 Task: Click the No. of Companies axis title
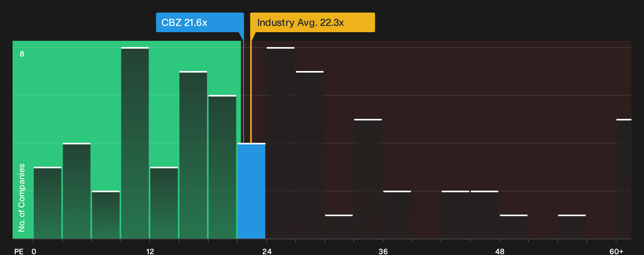22,197
